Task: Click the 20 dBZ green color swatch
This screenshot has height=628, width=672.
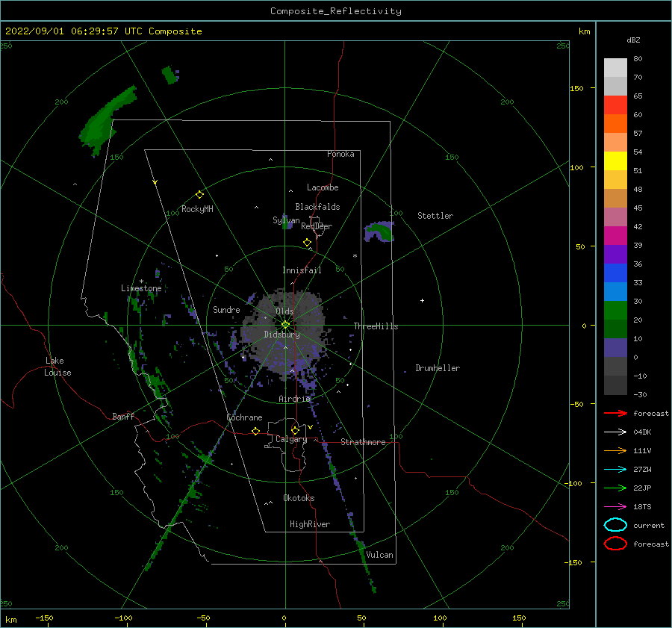Action: point(615,310)
